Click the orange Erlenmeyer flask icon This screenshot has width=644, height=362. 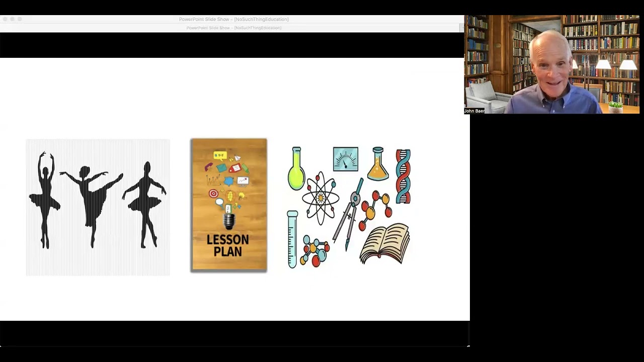click(378, 164)
